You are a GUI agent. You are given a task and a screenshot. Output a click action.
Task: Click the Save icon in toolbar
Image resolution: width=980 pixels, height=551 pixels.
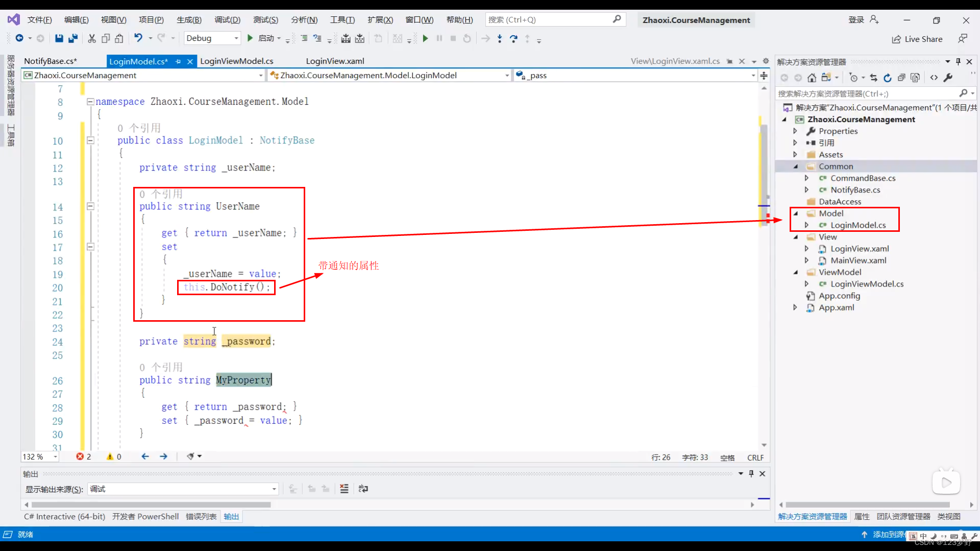point(59,38)
